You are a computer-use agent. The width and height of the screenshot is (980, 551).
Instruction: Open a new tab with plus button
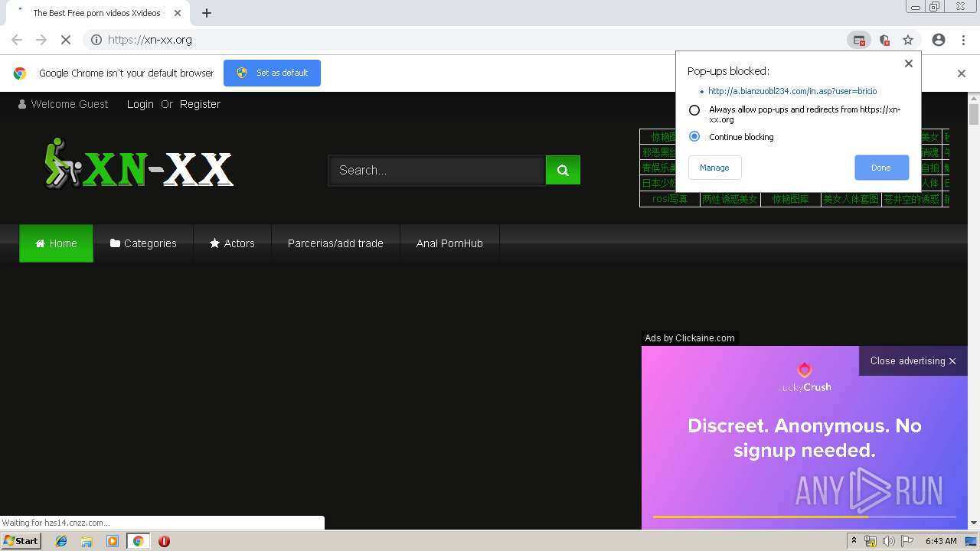(207, 13)
